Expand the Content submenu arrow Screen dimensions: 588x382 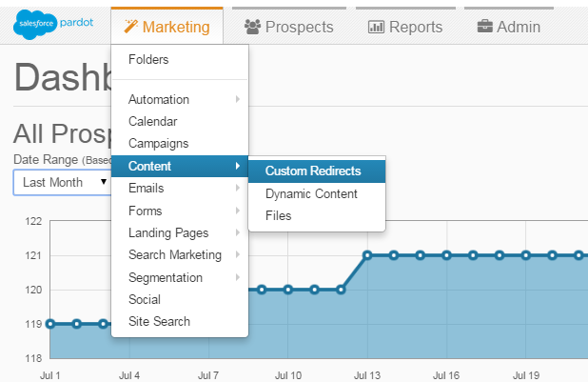pyautogui.click(x=238, y=166)
